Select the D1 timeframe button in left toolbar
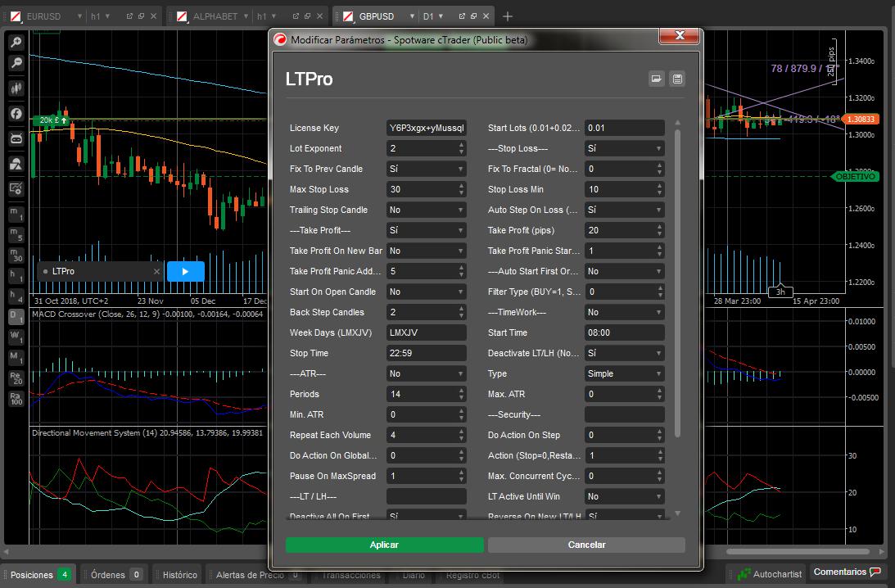This screenshot has width=895, height=588. 16,316
